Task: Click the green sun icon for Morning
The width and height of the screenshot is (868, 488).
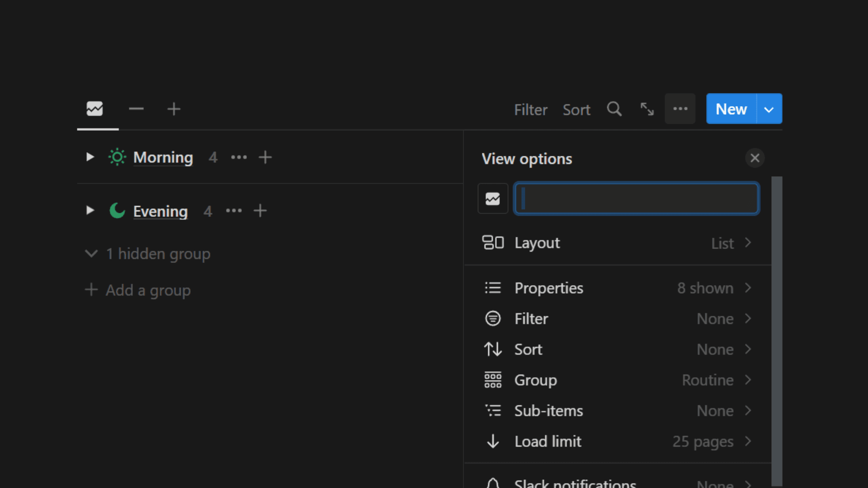Action: 117,157
